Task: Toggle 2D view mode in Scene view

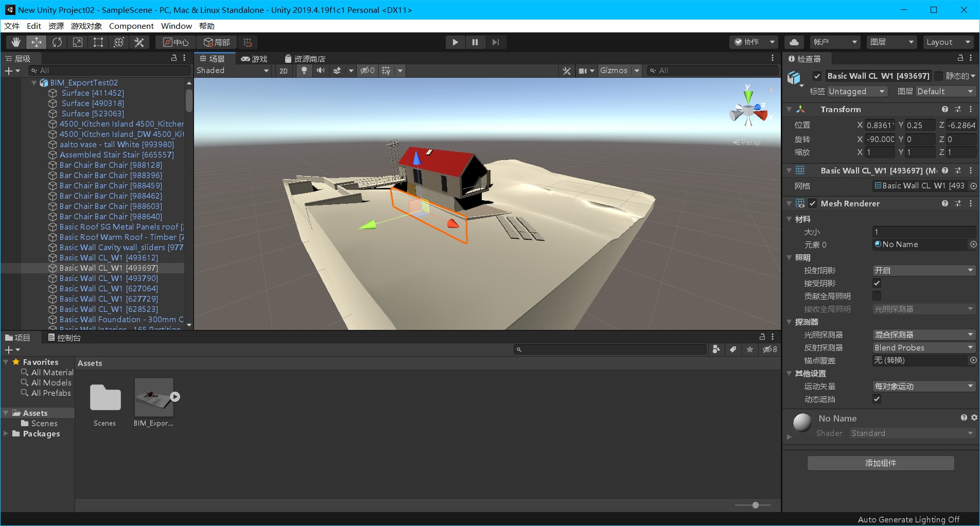Action: [x=284, y=71]
